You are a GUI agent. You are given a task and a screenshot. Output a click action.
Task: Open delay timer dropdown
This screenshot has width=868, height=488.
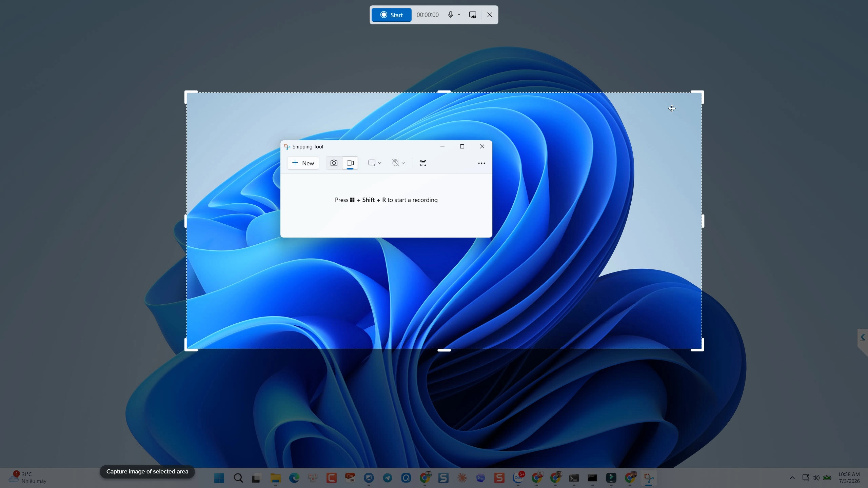point(398,163)
